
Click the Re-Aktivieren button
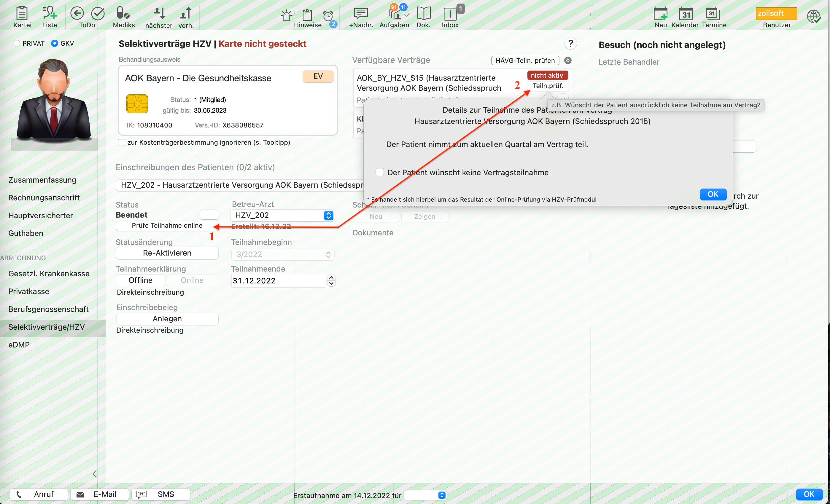[x=167, y=253]
